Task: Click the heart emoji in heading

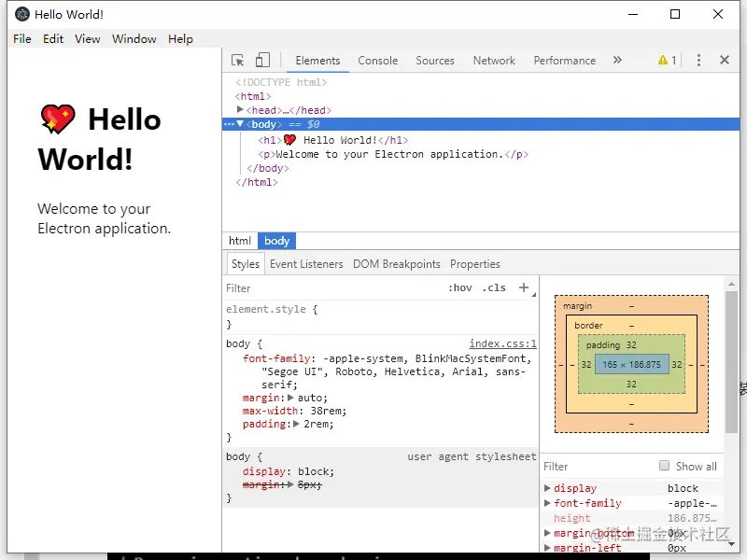Action: 58,119
